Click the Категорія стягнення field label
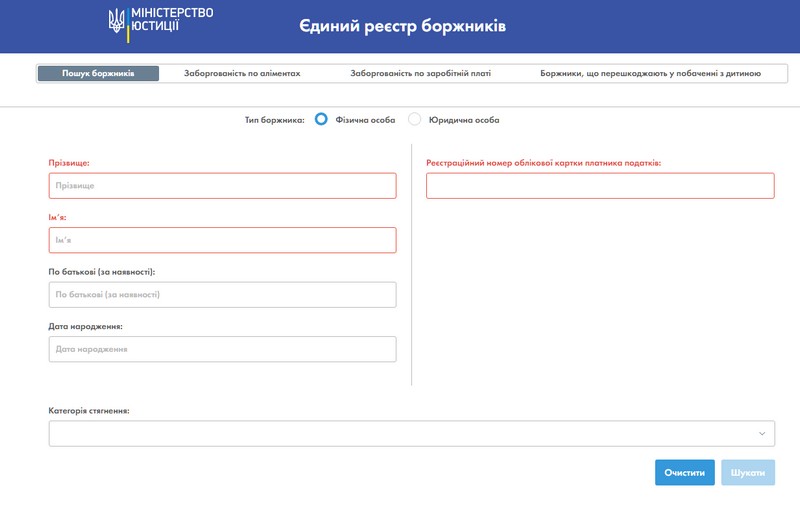The image size is (800, 509). coord(89,411)
